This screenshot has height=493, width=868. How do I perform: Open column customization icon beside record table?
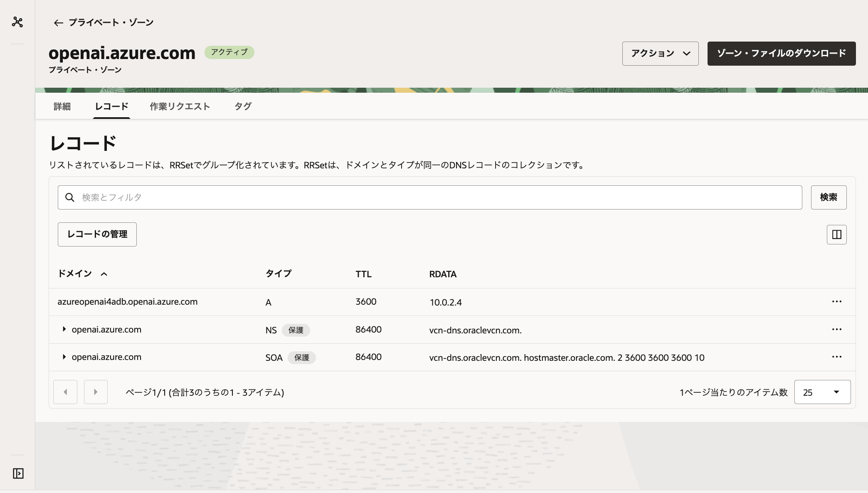(836, 234)
